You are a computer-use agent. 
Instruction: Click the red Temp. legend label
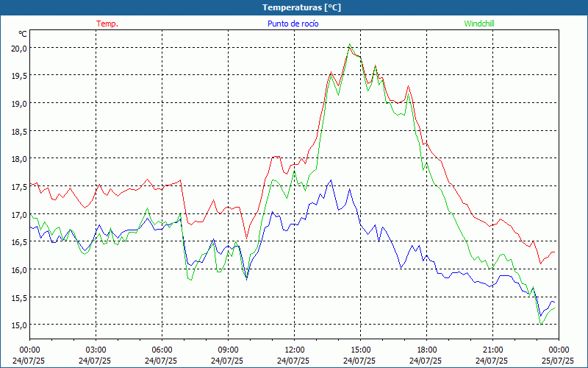(x=107, y=24)
